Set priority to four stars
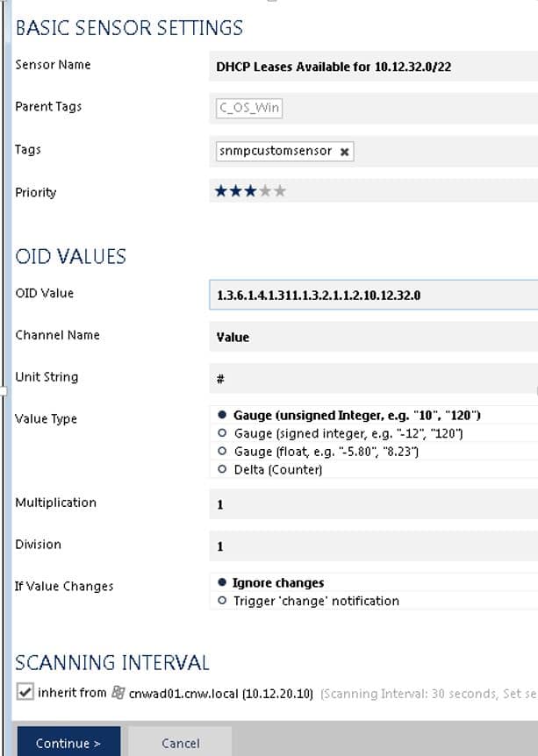This screenshot has height=756, width=538. click(x=265, y=191)
